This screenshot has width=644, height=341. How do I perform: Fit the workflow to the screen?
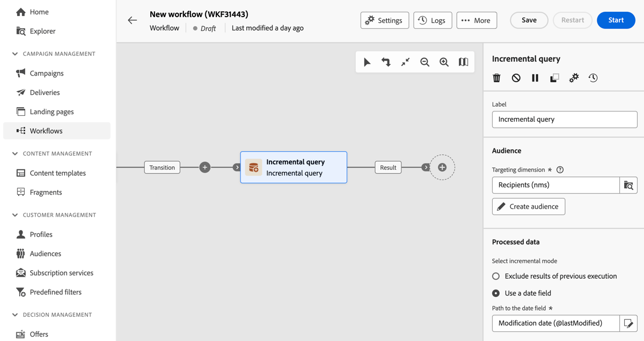tap(405, 62)
